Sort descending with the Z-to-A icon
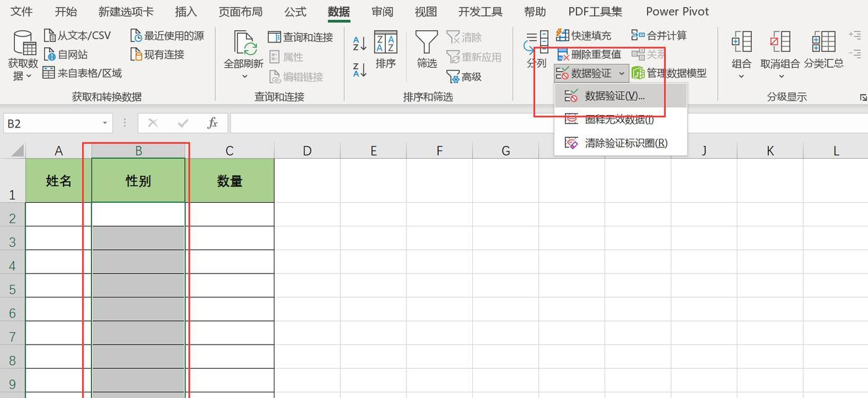Image resolution: width=868 pixels, height=398 pixels. pos(360,69)
